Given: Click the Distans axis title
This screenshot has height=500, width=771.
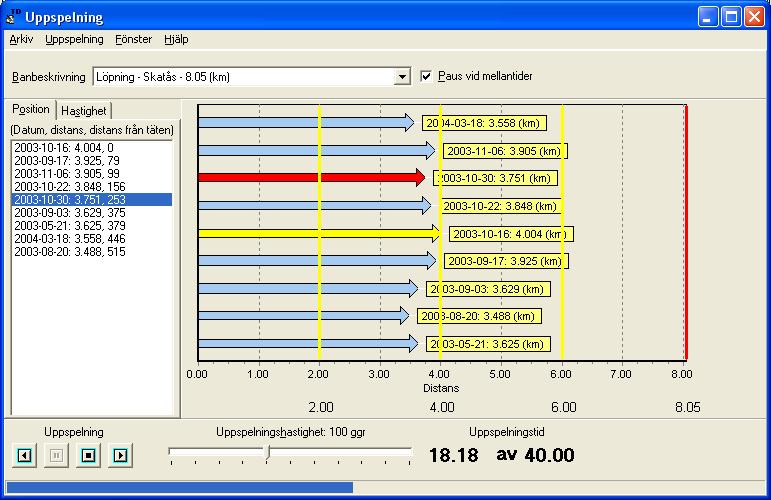Looking at the screenshot, I should pos(441,388).
